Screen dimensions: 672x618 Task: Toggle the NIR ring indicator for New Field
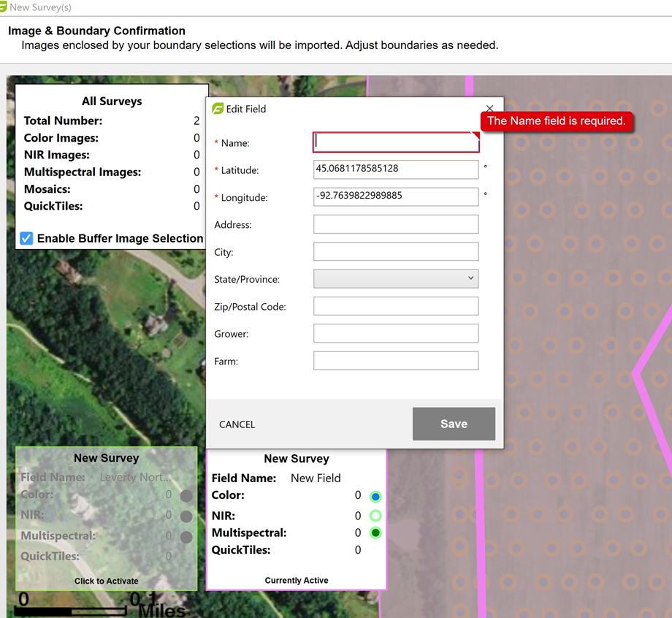click(375, 516)
